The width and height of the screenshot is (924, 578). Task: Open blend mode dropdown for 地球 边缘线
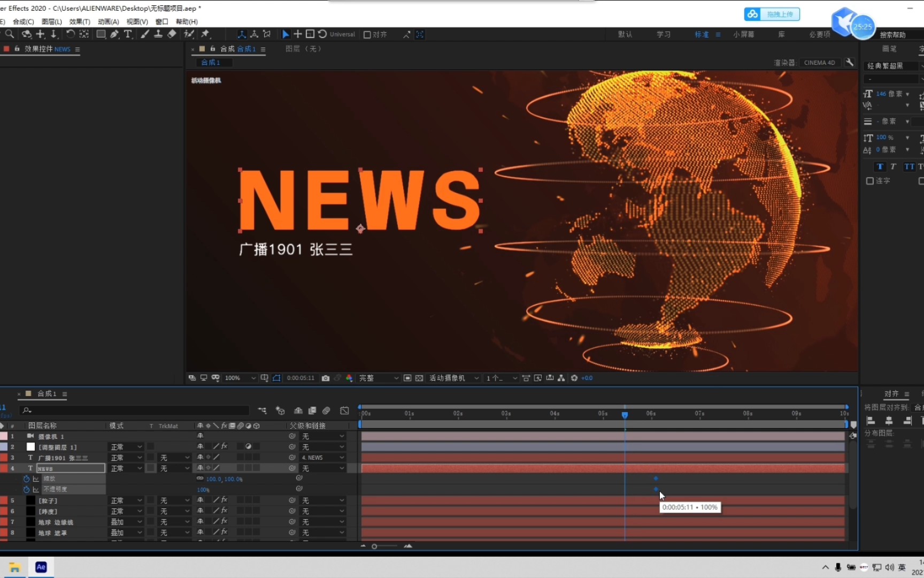[x=126, y=522]
